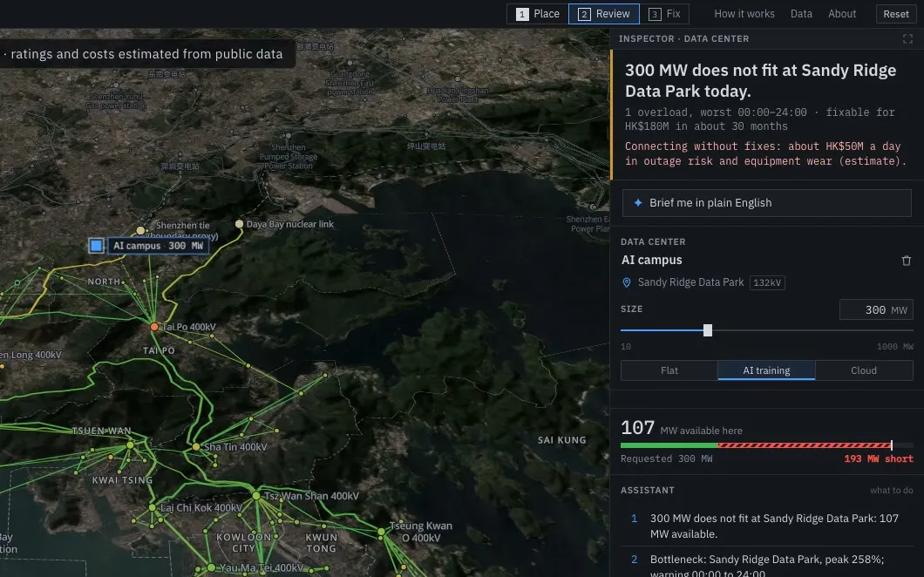Select the Review step tab
This screenshot has width=924, height=577.
tap(604, 14)
